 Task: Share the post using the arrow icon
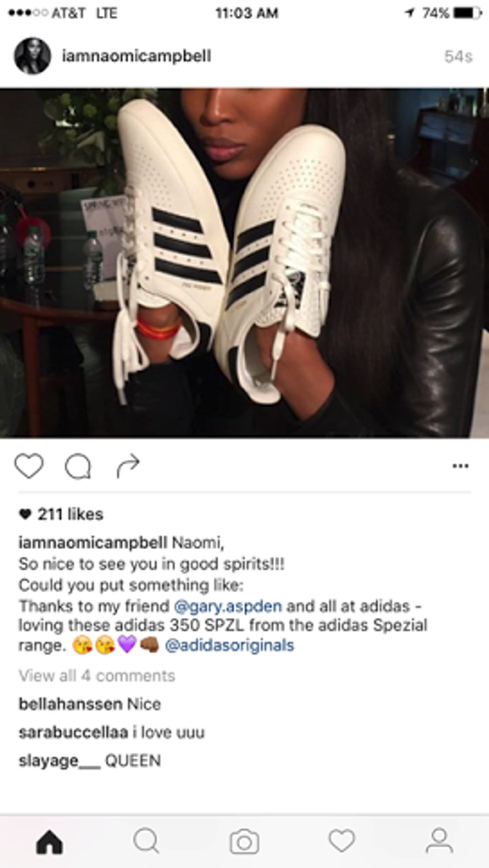click(x=128, y=466)
